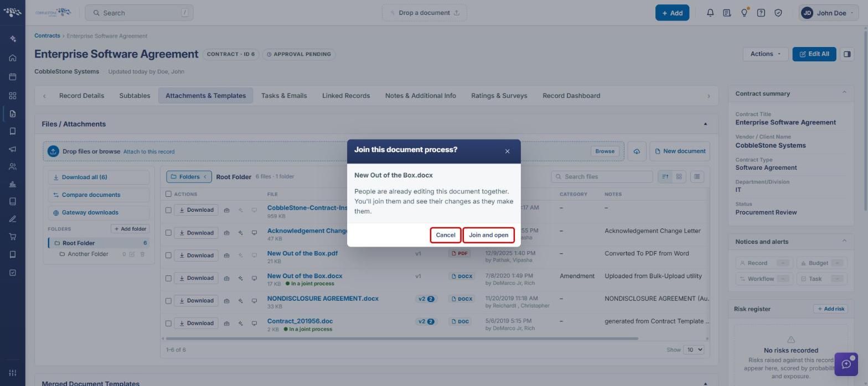Switch to sorted list view of files
868x386 pixels.
(x=665, y=176)
